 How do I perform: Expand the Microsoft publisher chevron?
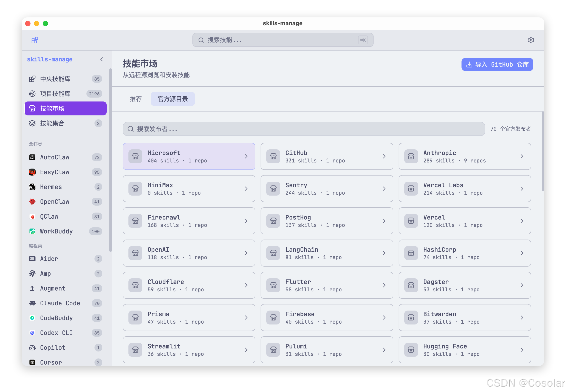pos(246,156)
